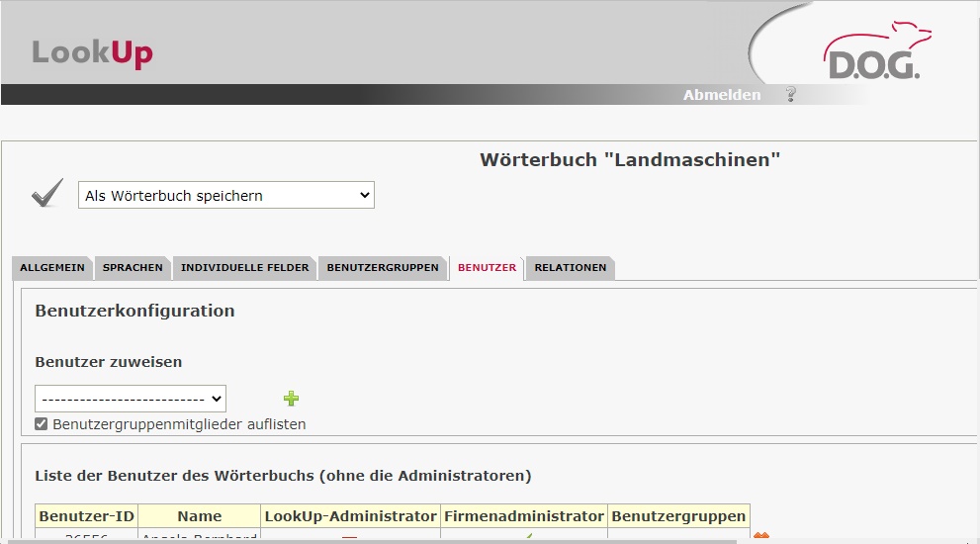Viewport: 980px width, 544px height.
Task: Uncheck Benutzergruppenmitglieder auflisten
Action: click(x=42, y=424)
